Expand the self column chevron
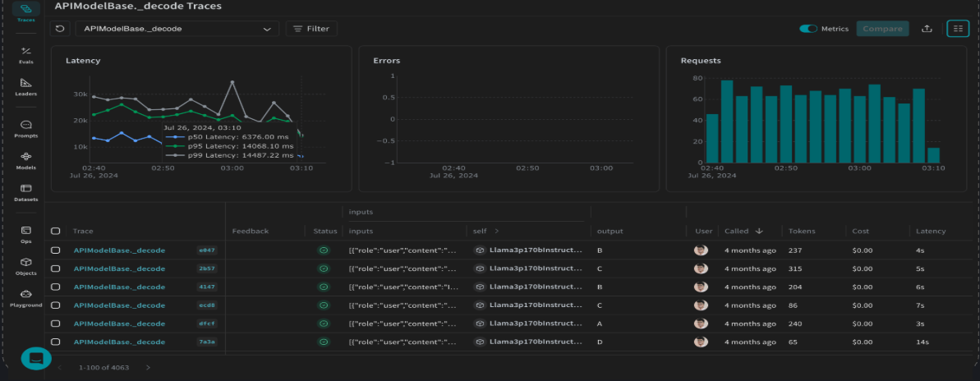 point(497,231)
